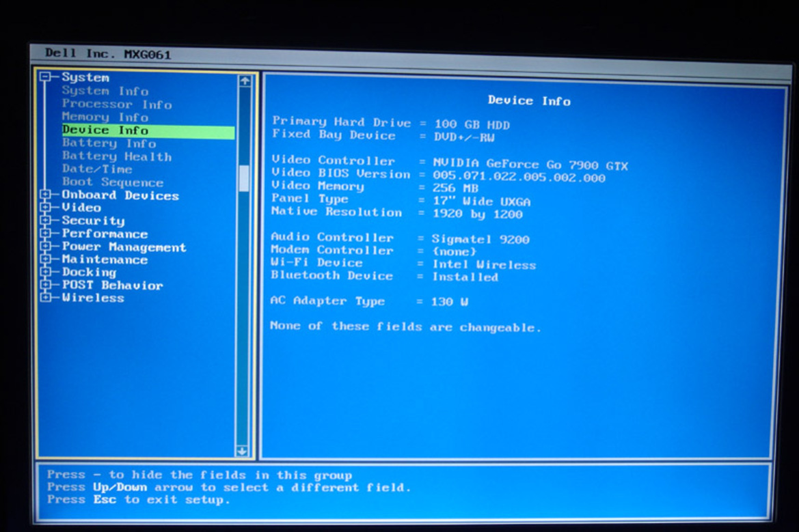799x532 pixels.
Task: Click the 1920 by 1200 resolution value
Action: [478, 214]
